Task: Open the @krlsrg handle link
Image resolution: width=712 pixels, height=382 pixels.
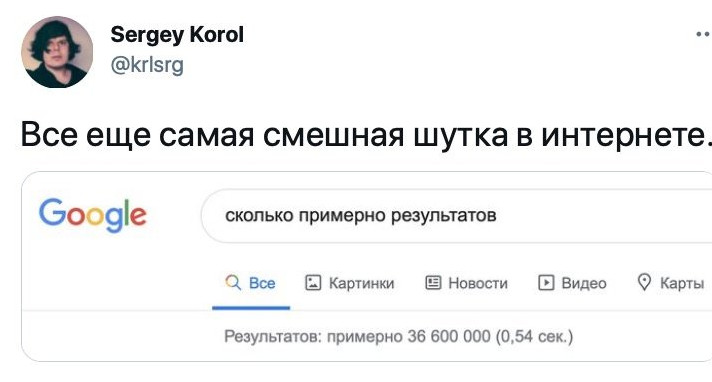Action: (x=147, y=64)
